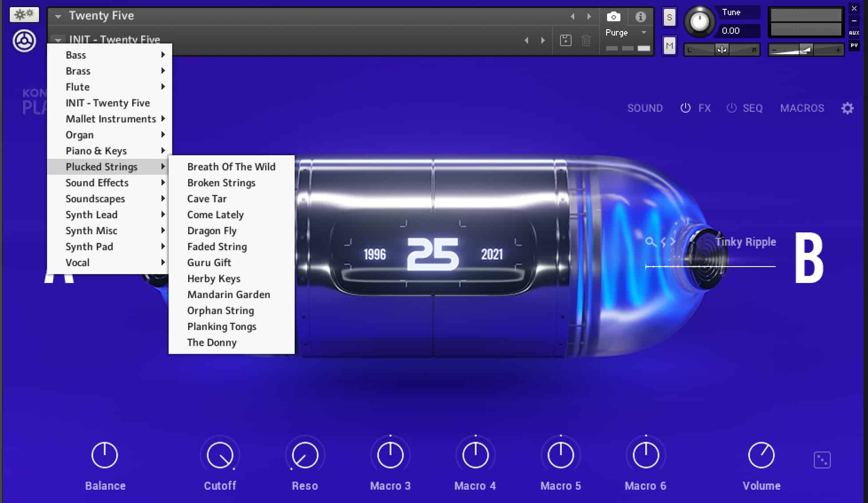
Task: Save the current snapshot with the disk icon
Action: point(565,40)
